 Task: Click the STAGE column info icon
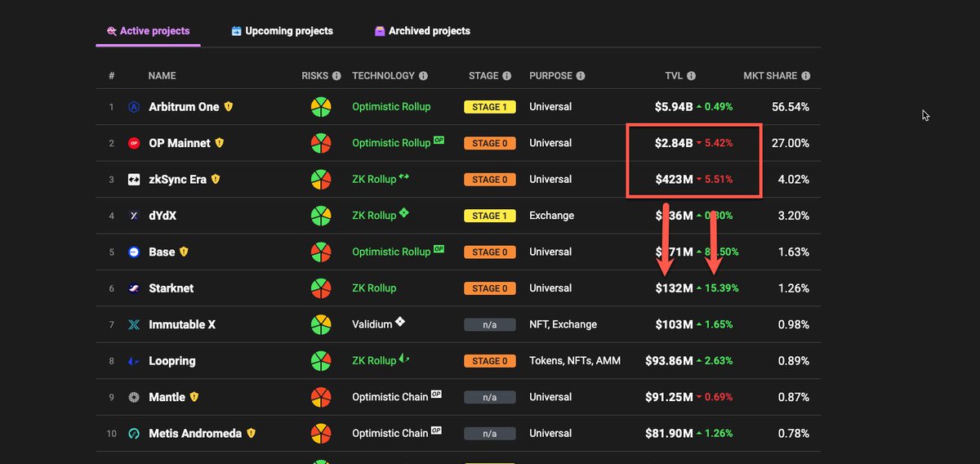click(506, 76)
